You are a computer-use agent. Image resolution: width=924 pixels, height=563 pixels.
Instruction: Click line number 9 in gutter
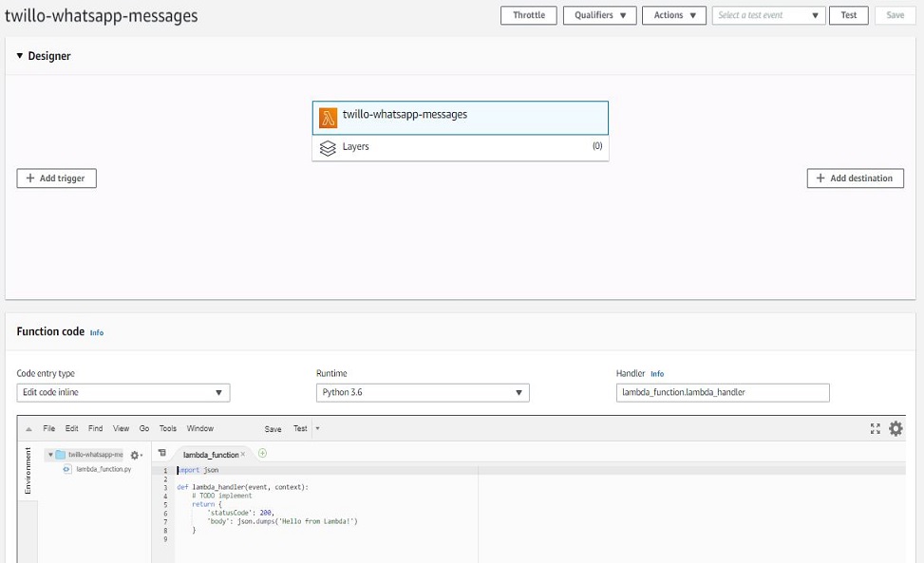[165, 539]
